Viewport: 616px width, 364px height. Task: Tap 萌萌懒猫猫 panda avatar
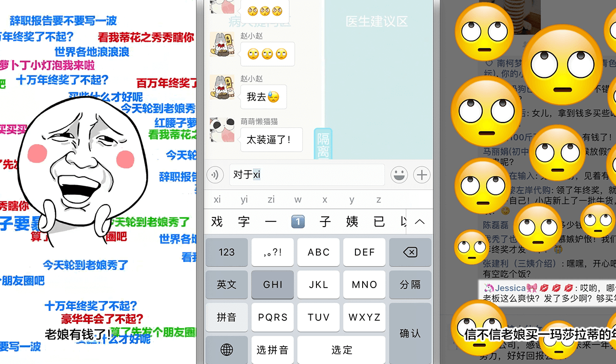coord(223,130)
